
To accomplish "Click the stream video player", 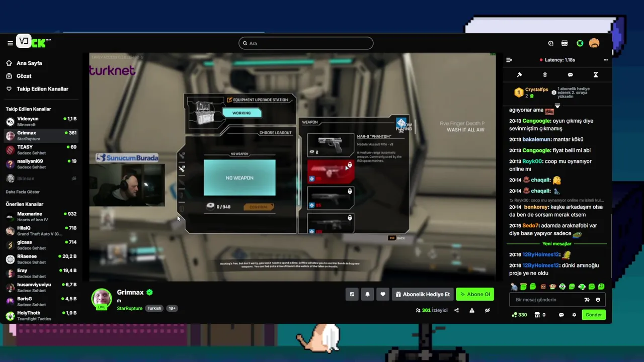I will click(292, 167).
